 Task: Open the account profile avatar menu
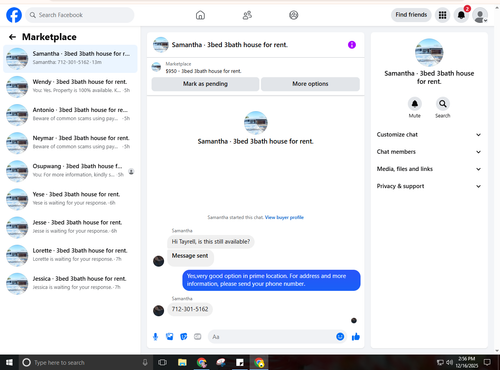click(x=480, y=15)
